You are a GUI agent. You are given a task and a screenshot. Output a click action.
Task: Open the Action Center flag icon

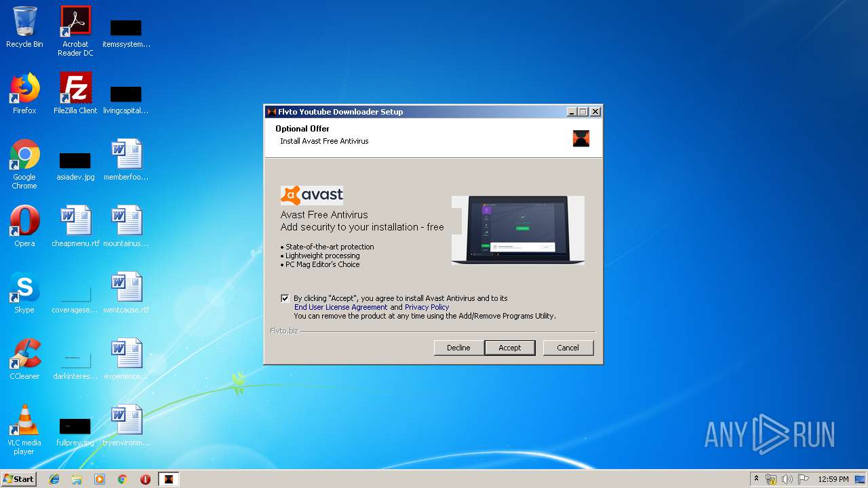tap(803, 479)
